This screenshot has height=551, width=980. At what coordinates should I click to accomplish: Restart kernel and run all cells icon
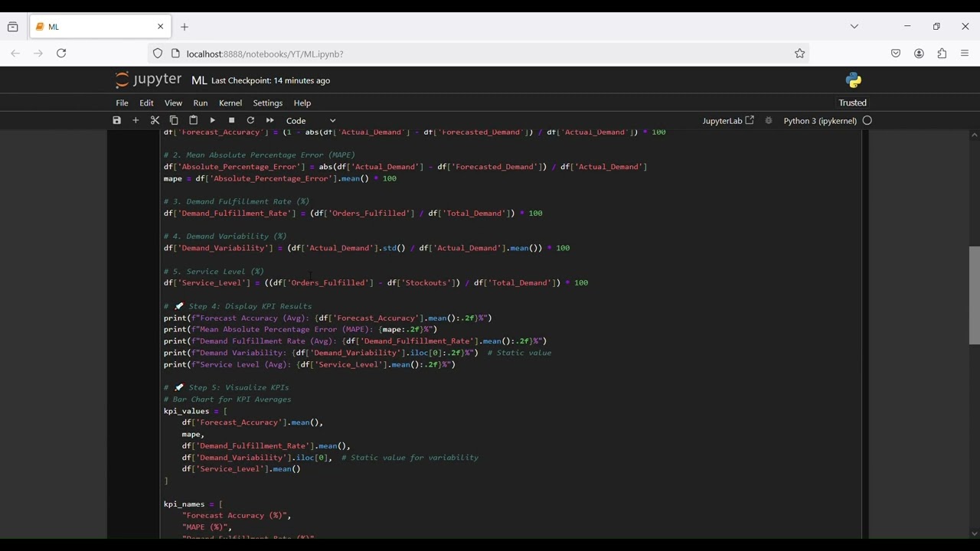[x=270, y=121]
